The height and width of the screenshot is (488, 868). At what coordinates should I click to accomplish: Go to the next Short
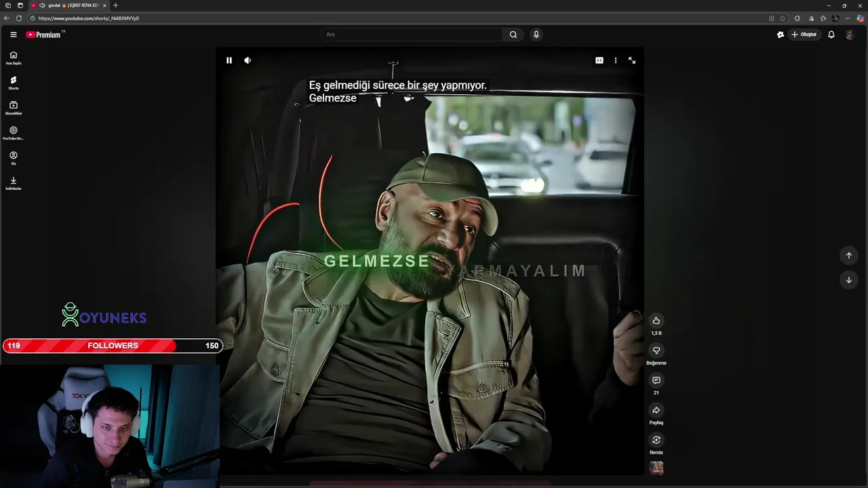tap(849, 280)
